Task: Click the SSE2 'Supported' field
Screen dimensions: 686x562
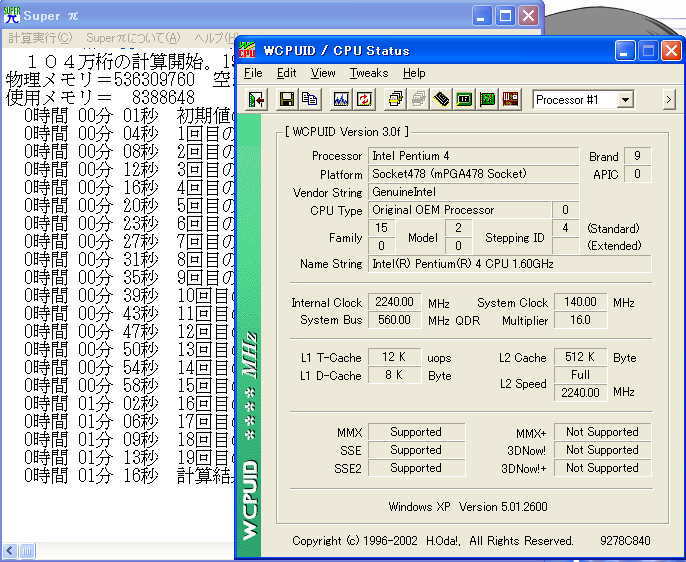Action: point(416,468)
